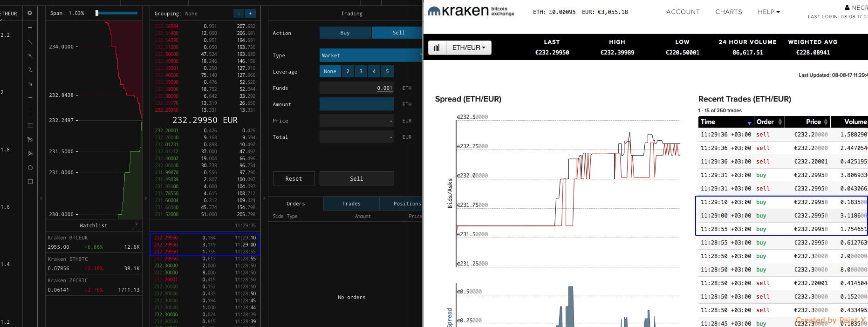868x327 pixels.
Task: Switch to the Trades tab
Action: point(351,204)
